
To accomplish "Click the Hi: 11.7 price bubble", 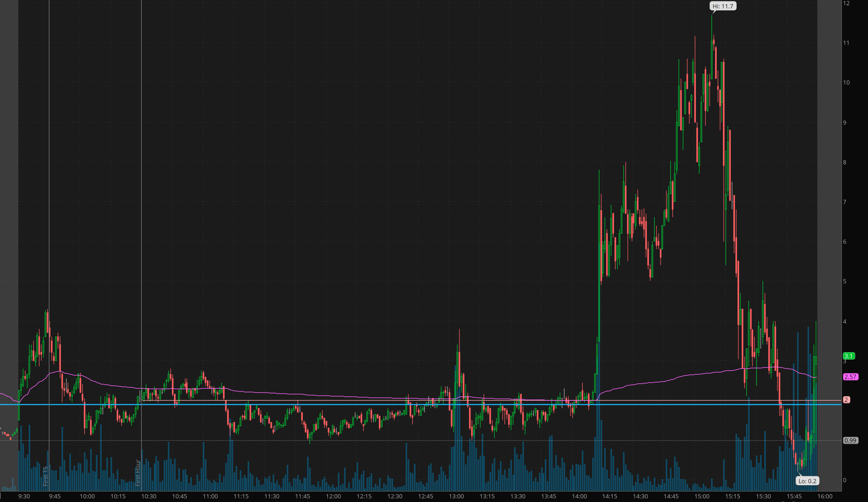I will coord(723,6).
